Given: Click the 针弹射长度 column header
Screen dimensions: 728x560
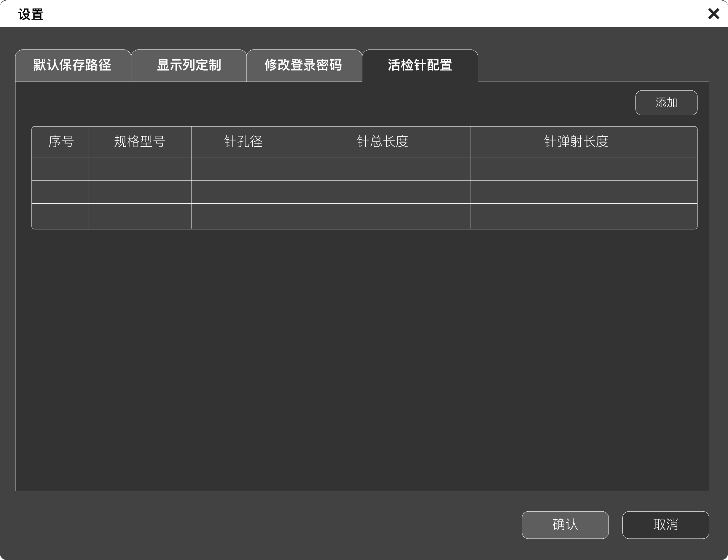Looking at the screenshot, I should (576, 142).
